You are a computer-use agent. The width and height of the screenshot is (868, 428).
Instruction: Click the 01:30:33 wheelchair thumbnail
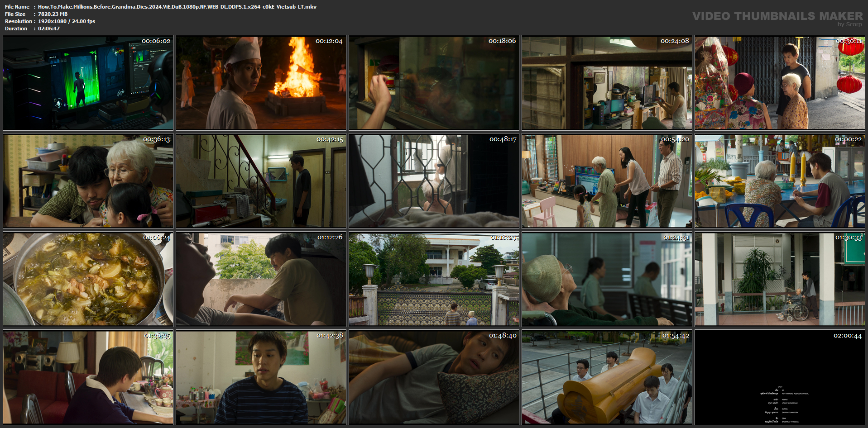(780, 279)
